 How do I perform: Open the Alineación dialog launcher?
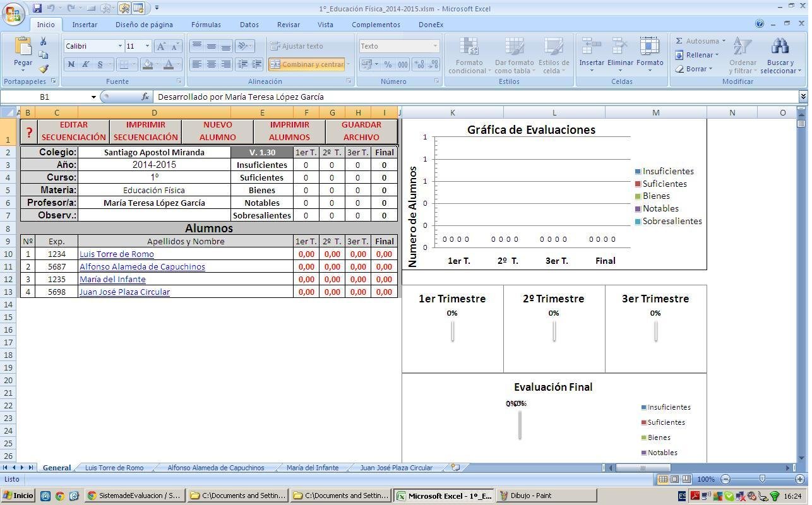(x=349, y=81)
